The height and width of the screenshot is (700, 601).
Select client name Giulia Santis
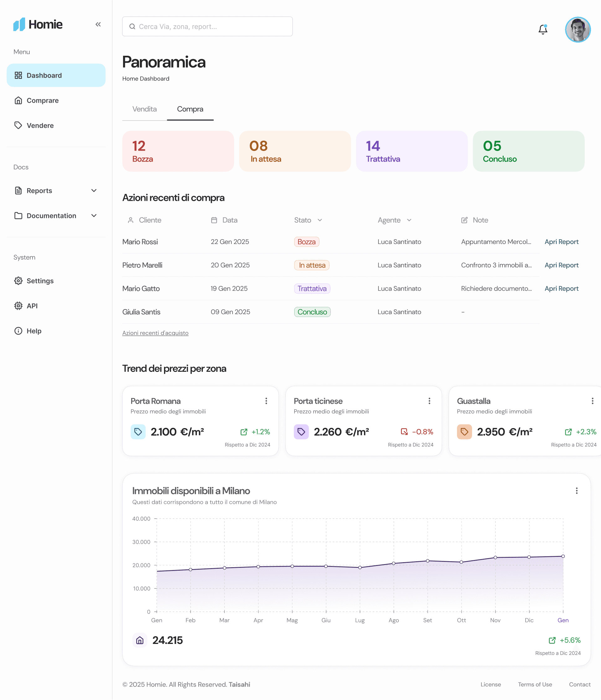tap(141, 312)
